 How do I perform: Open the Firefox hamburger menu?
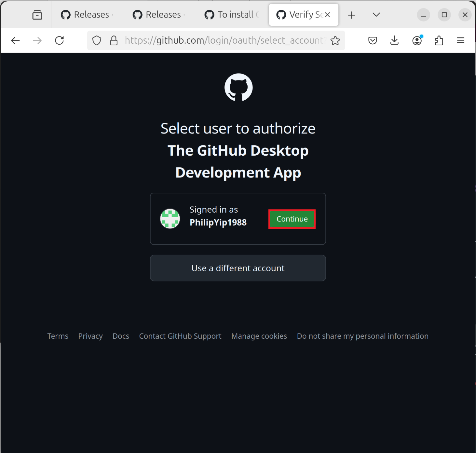pyautogui.click(x=460, y=40)
